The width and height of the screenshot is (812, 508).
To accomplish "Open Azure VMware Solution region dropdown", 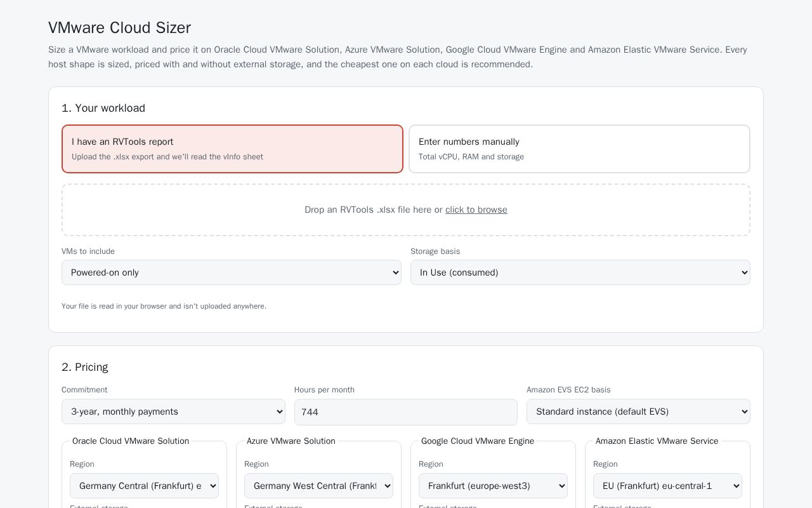I will point(318,486).
